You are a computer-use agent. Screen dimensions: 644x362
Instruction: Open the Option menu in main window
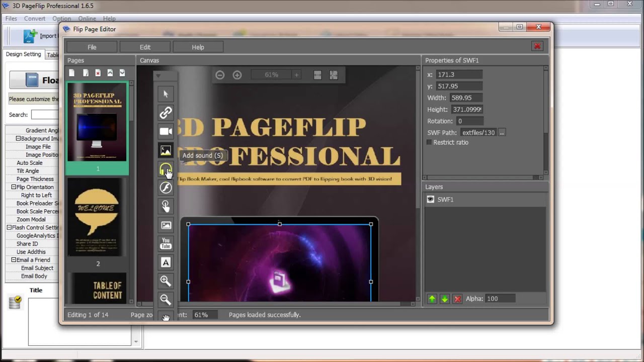tap(61, 19)
